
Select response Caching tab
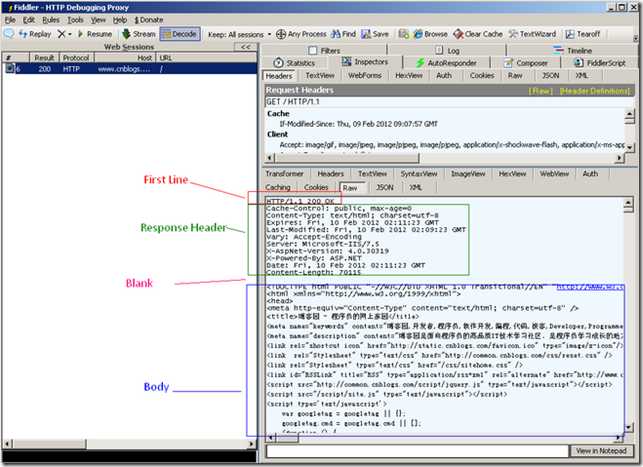tap(278, 187)
